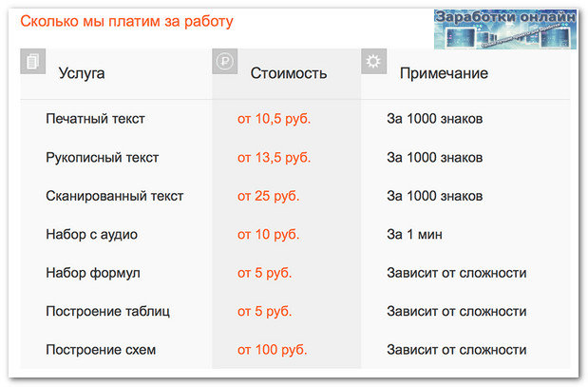588x387 pixels.
Task: Click the note За 1 мин
Action: [x=415, y=235]
